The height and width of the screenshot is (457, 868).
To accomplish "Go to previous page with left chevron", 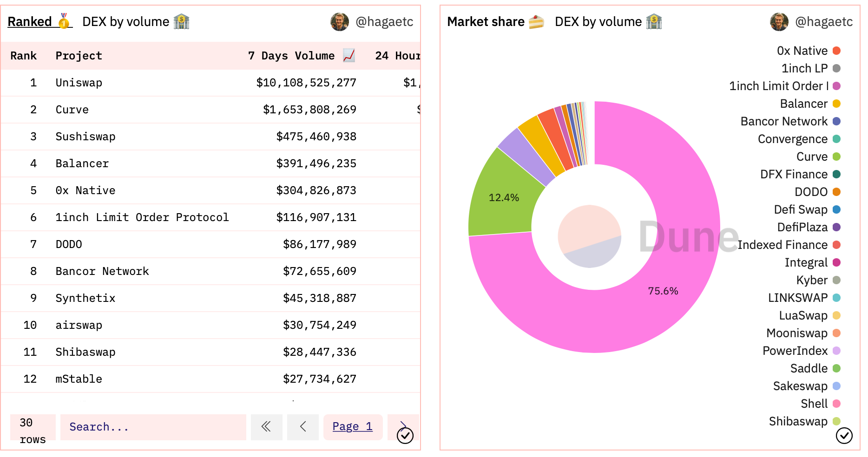I will tap(303, 427).
